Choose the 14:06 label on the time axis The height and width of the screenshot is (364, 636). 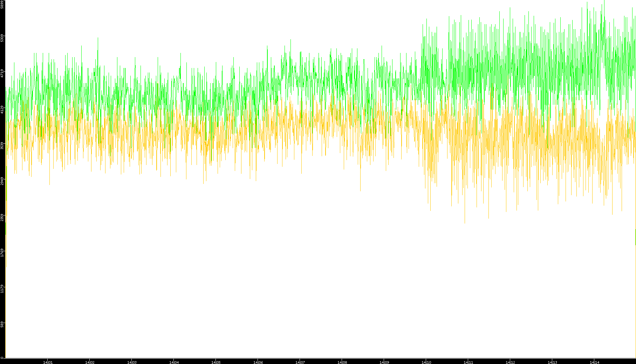pos(258,362)
